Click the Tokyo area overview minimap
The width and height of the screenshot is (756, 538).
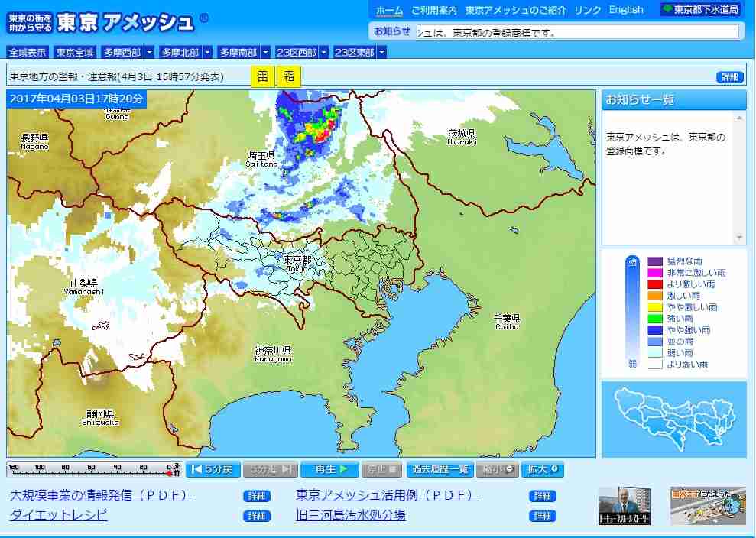click(674, 419)
